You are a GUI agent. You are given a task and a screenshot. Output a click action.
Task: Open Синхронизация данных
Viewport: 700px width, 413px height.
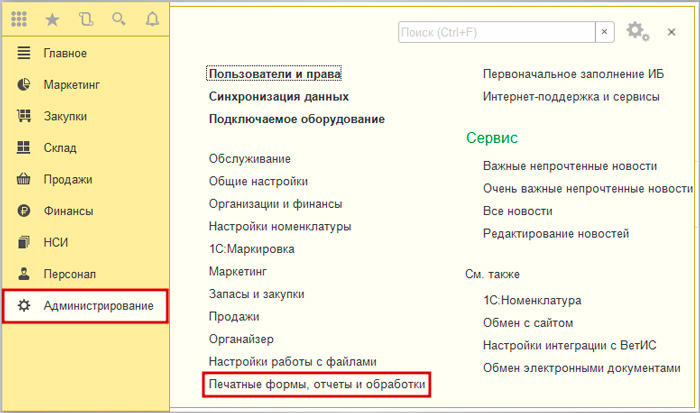(x=279, y=96)
